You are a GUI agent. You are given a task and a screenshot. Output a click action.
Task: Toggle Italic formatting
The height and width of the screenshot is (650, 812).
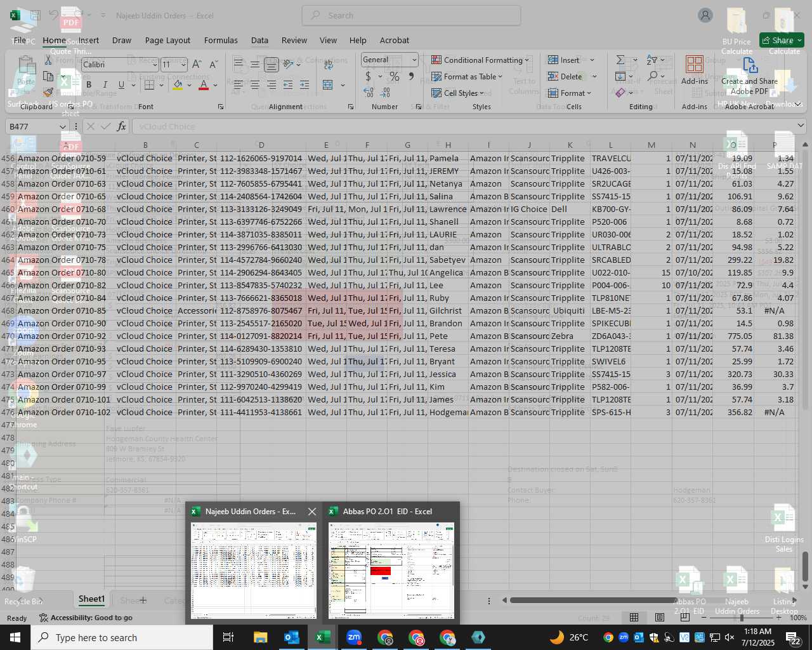[105, 84]
